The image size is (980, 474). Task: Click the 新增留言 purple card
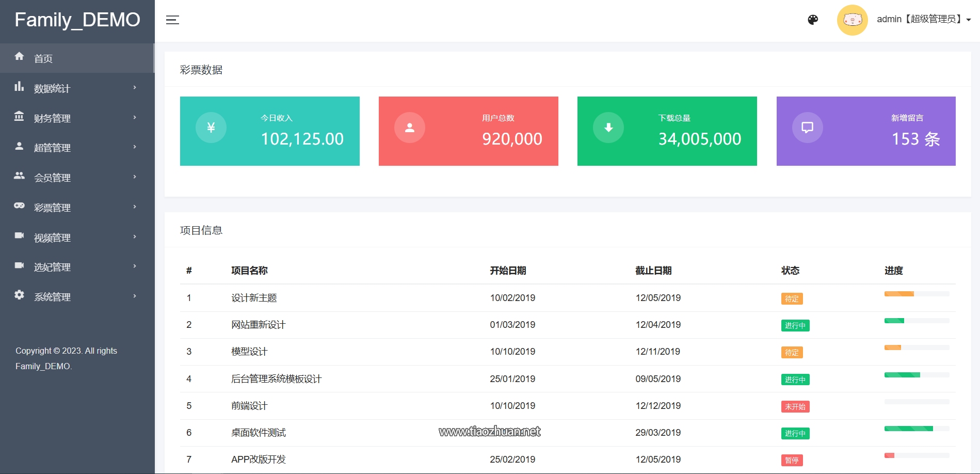click(x=865, y=131)
